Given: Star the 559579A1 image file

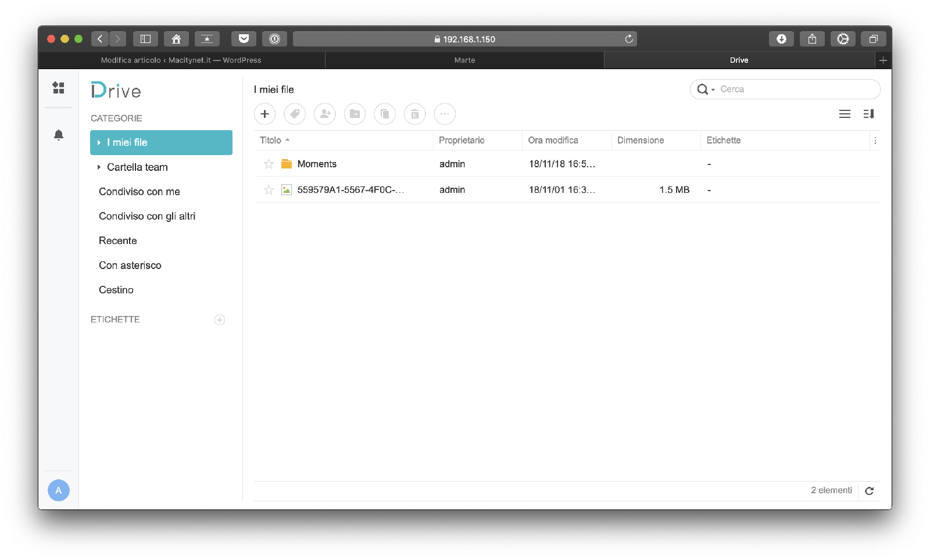Looking at the screenshot, I should tap(269, 190).
